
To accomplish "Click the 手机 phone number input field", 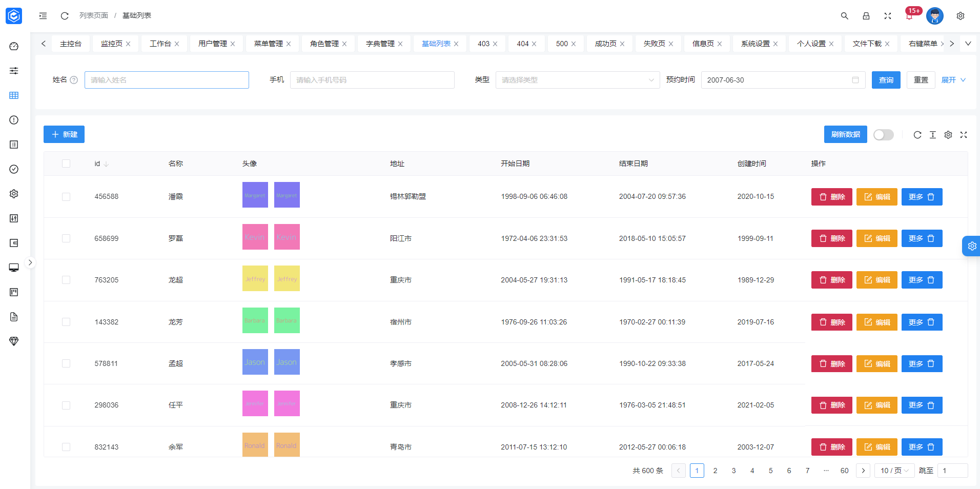I will point(372,80).
